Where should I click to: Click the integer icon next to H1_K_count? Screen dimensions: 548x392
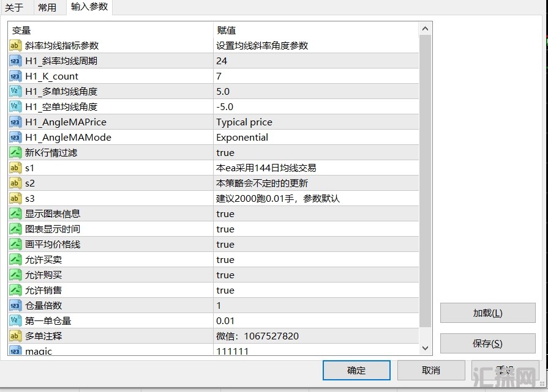(16, 76)
